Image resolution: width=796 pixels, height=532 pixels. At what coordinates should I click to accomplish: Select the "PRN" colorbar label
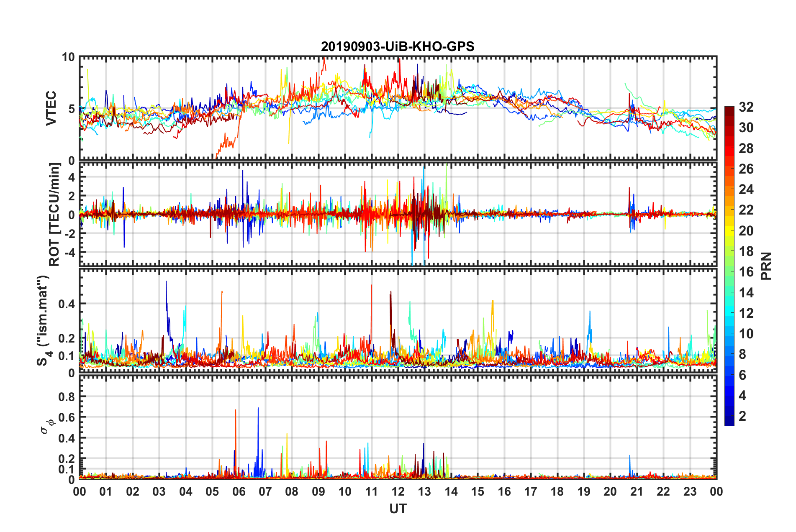766,266
